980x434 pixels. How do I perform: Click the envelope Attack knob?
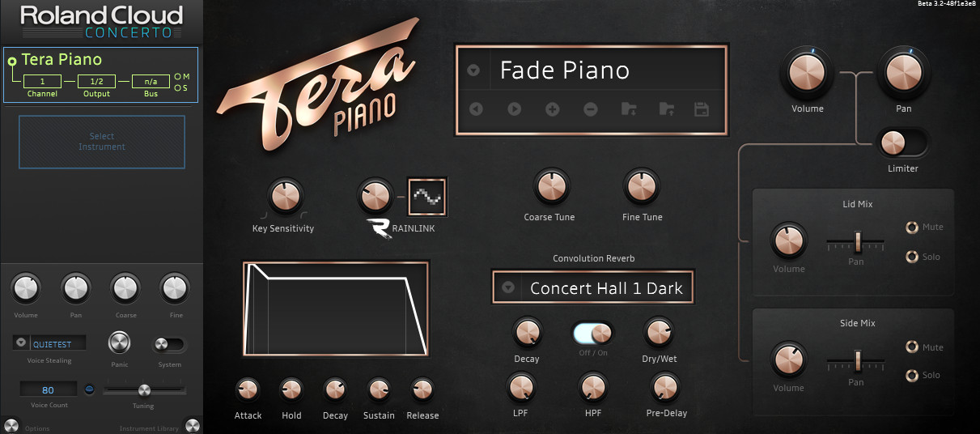248,390
